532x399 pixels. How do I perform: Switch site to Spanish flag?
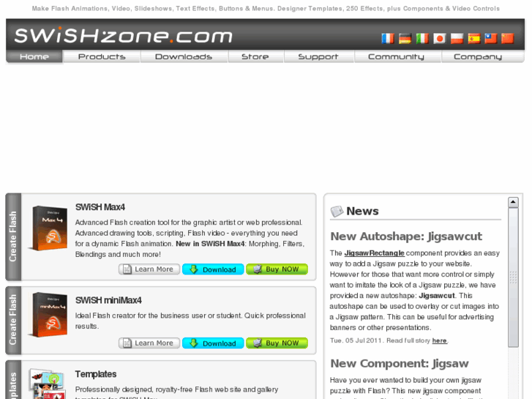tap(474, 38)
